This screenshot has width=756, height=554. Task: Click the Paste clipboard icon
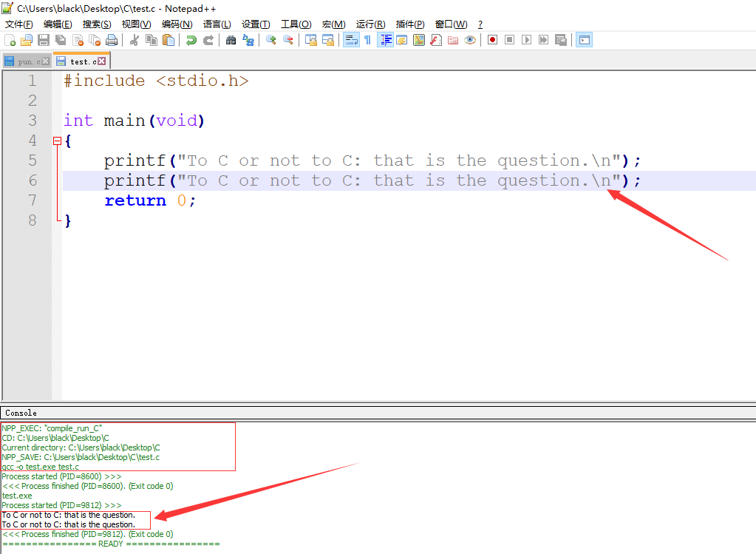168,40
